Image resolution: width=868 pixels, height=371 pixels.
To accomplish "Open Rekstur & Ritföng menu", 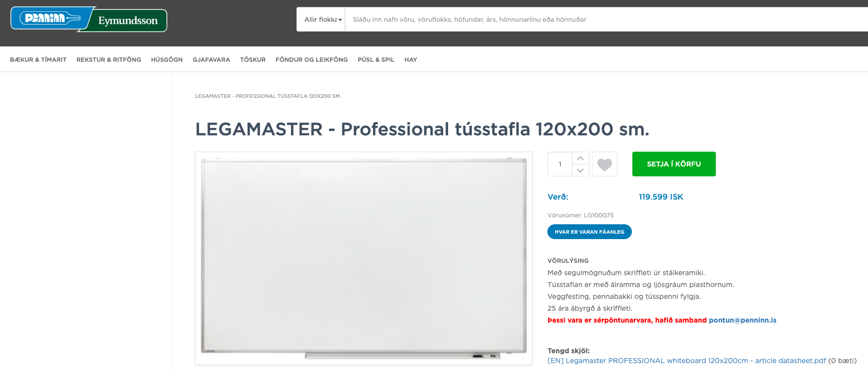I will click(109, 59).
